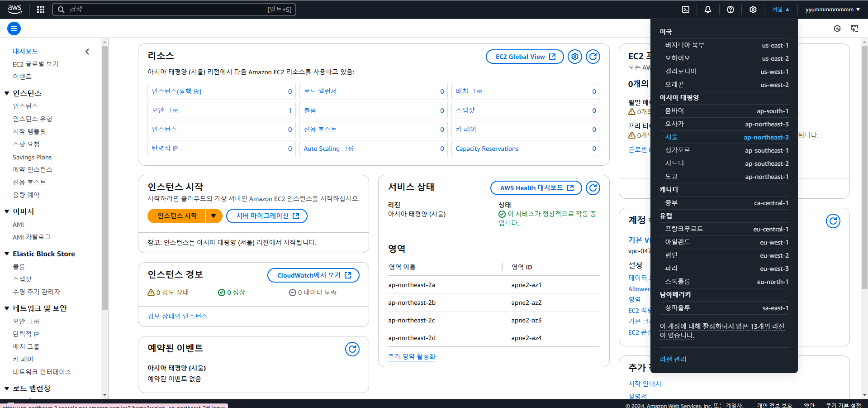
Task: Select 오레곤 us-west-2 region
Action: 724,85
